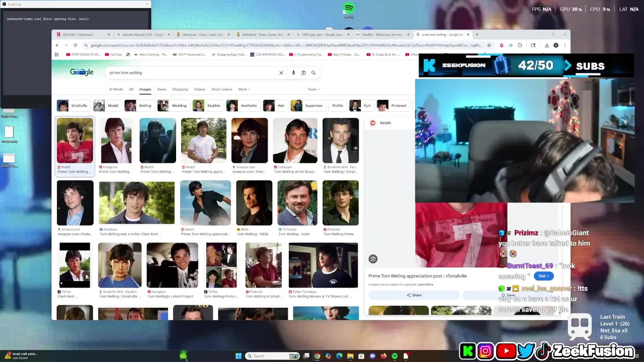Select the Shopping tab
Viewport: 644px width, 362px height.
180,89
